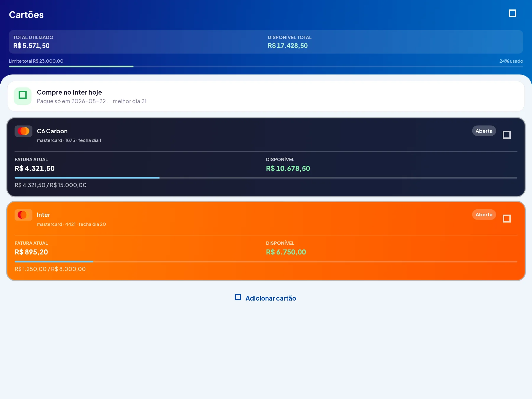Viewport: 532px width, 399px height.
Task: Open the Compre no Inter hoje tip
Action: tap(266, 96)
